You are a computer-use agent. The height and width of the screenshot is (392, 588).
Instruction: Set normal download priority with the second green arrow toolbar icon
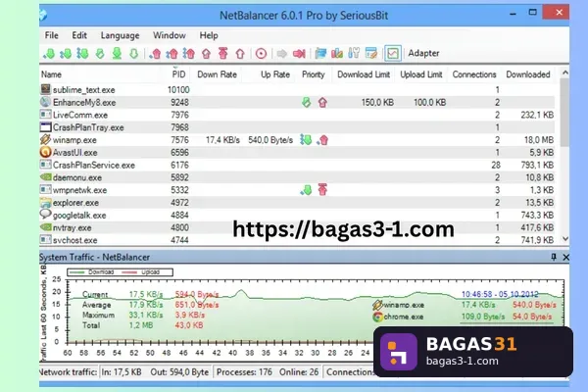66,54
